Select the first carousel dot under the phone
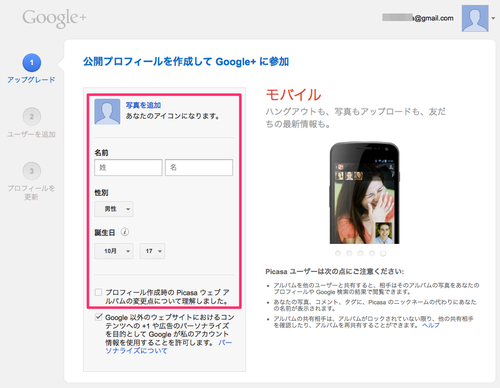 pos(338,253)
